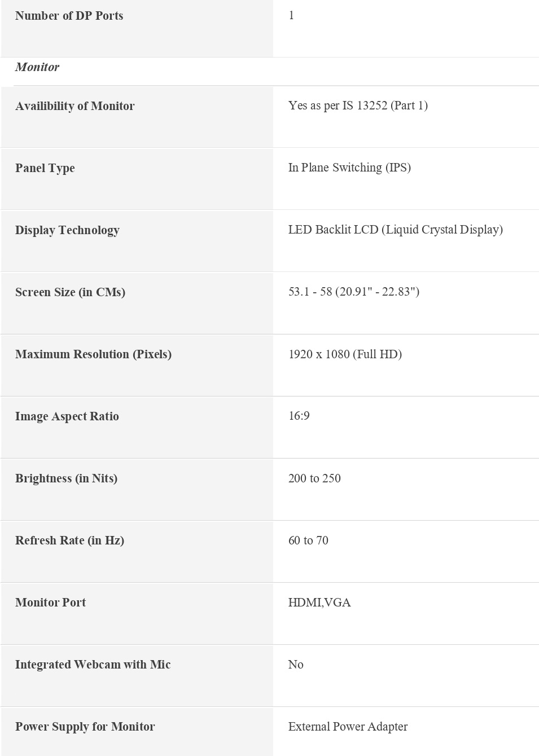The width and height of the screenshot is (539, 756).
Task: Click the "Screen Size (in CMs)" label
Action: pyautogui.click(x=70, y=292)
